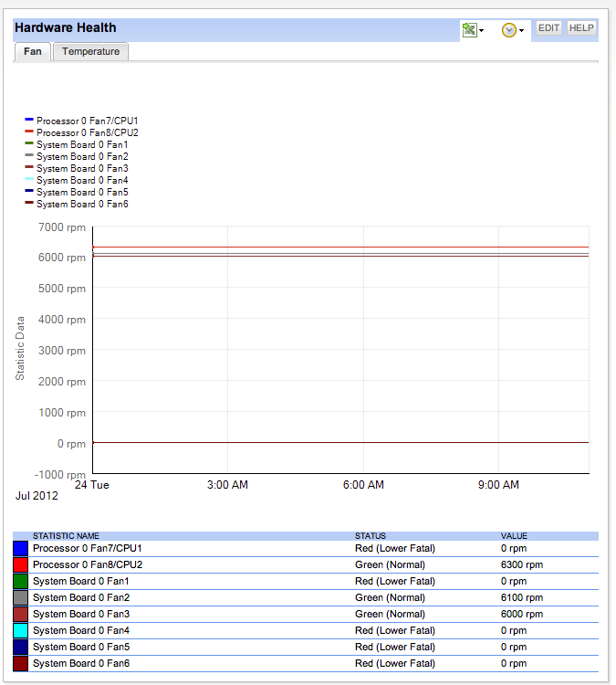
Task: Click legend entry Processor 0 Fan7/CPU1
Action: [x=81, y=121]
